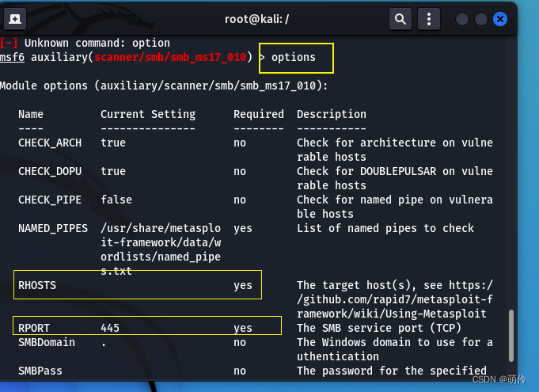The width and height of the screenshot is (539, 392).
Task: Click the 'false' value for CHECK_PIPE
Action: [116, 200]
